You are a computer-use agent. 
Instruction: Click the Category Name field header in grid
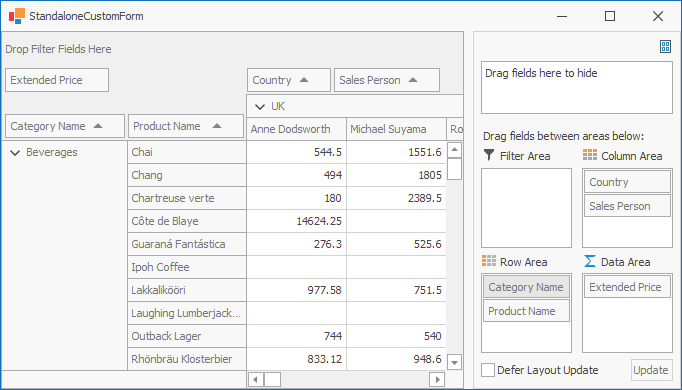65,126
